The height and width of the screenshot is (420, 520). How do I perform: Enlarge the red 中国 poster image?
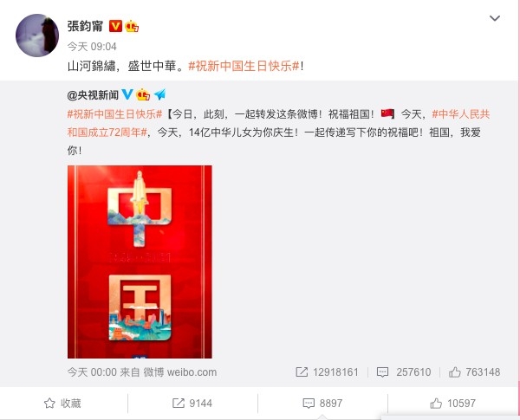coord(140,262)
